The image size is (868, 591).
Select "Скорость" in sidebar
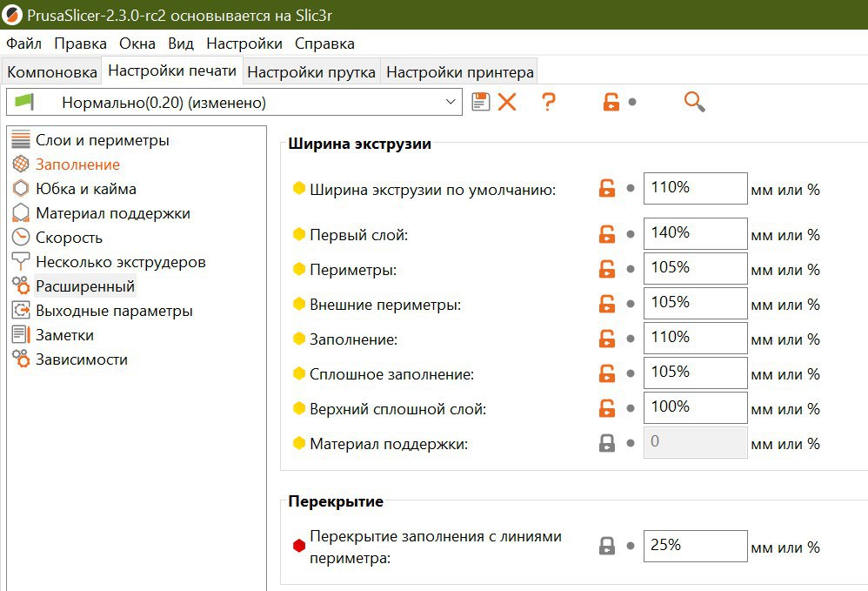coord(70,238)
